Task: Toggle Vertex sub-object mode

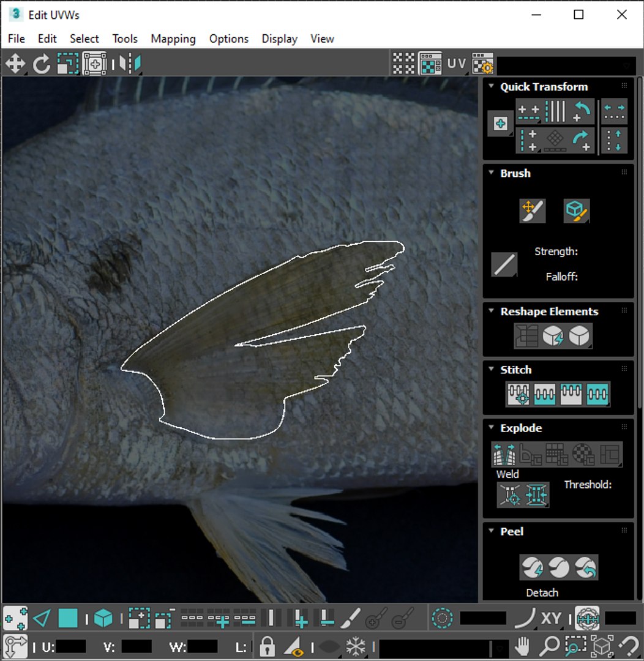Action: point(15,619)
